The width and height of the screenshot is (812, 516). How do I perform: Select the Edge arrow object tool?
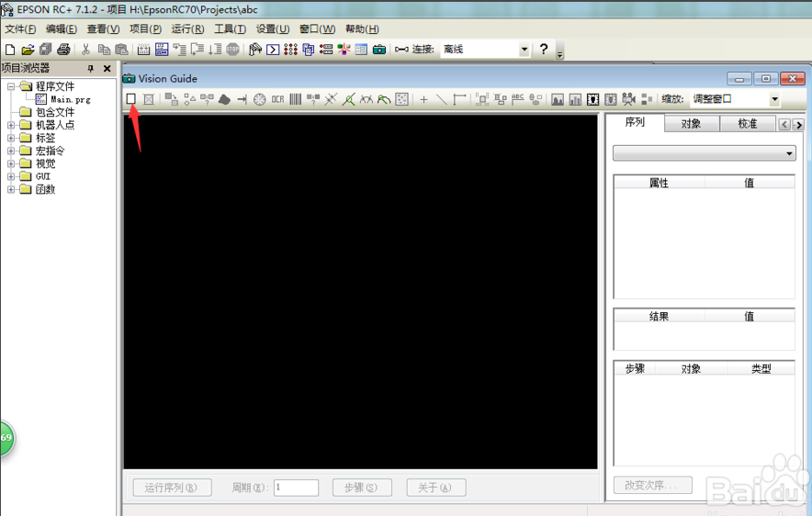click(x=242, y=99)
